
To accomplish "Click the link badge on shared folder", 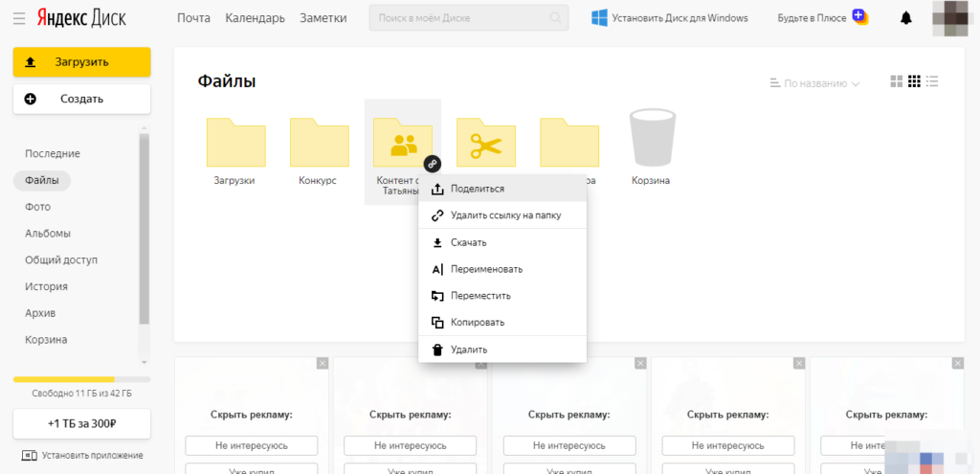I will [x=433, y=163].
